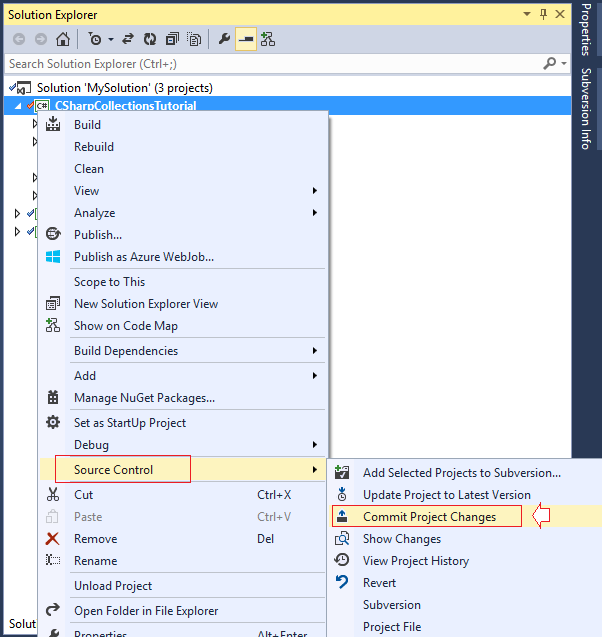
Task: Open the Solution Explorer window position dropdown
Action: point(527,14)
